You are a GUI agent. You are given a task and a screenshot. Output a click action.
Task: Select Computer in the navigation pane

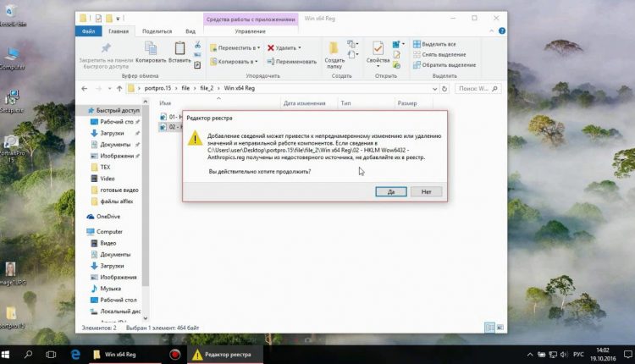point(109,232)
